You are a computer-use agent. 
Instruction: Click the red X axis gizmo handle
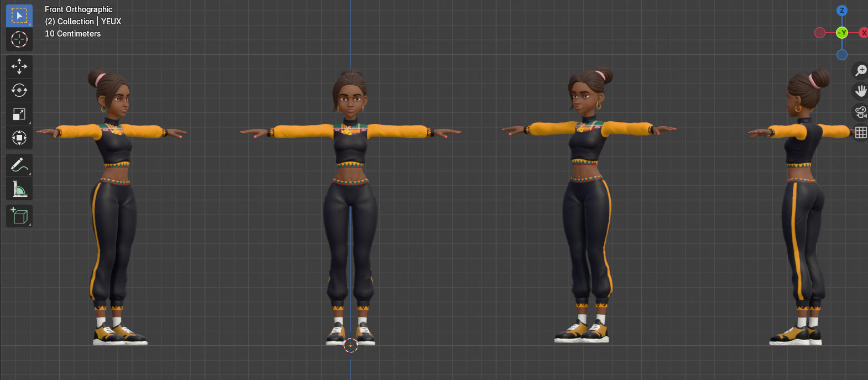pyautogui.click(x=863, y=33)
